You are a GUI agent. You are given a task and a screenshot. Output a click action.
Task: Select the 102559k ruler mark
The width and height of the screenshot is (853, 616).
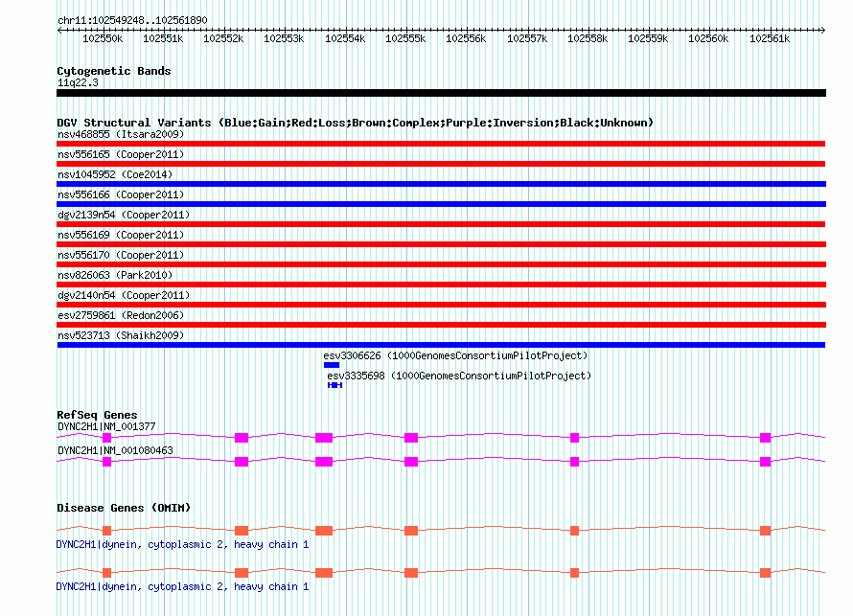(648, 38)
